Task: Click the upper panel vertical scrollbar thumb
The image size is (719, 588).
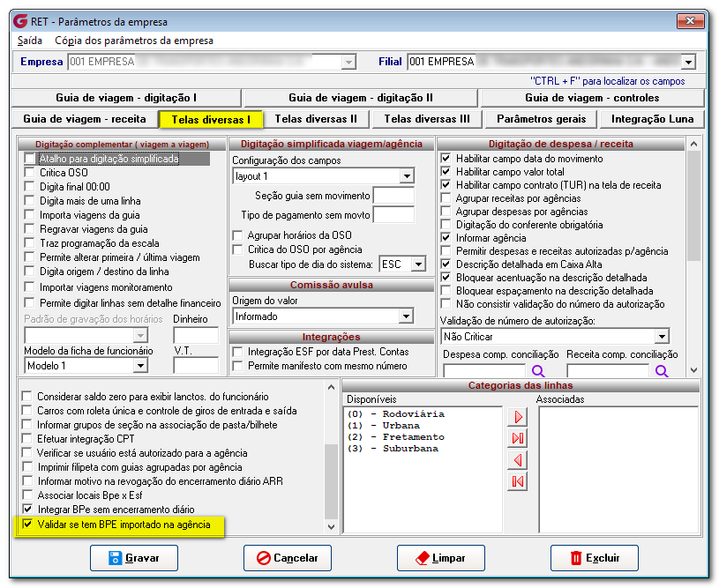Action: (693, 205)
